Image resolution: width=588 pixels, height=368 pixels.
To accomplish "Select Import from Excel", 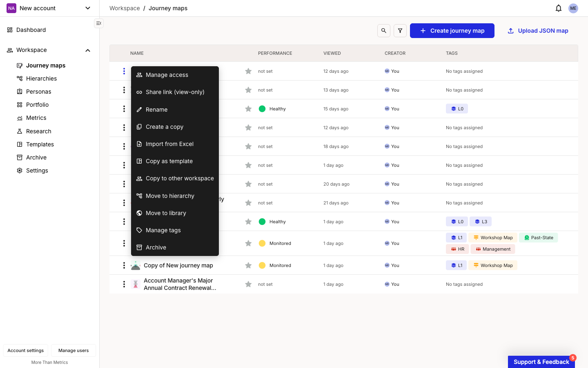I will click(175, 144).
